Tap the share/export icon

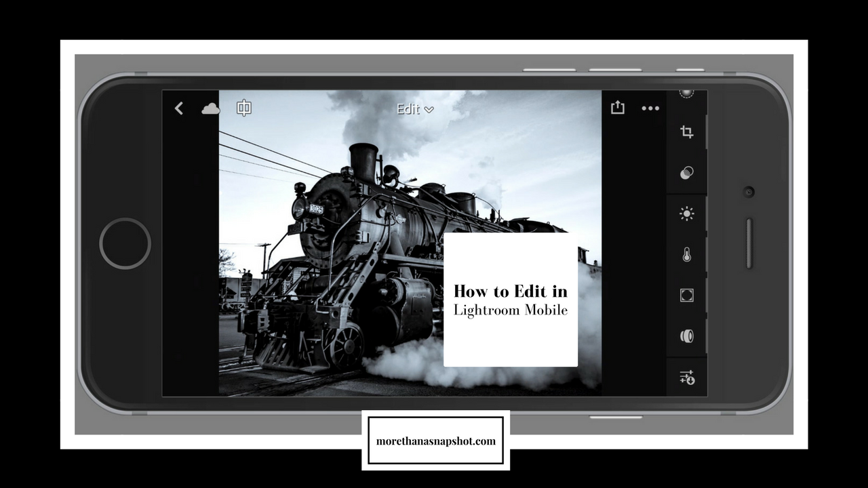(617, 107)
